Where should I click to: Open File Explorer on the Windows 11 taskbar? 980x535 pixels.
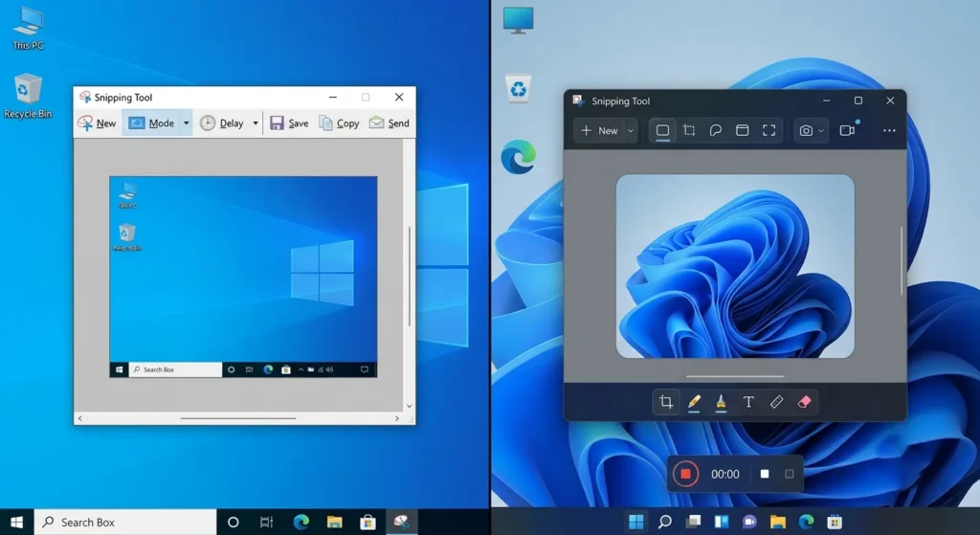[777, 522]
